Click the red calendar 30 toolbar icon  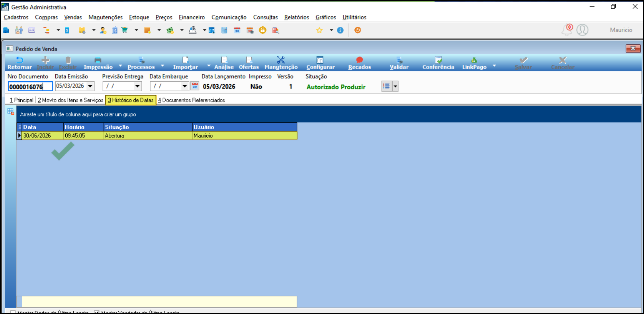pos(237,30)
